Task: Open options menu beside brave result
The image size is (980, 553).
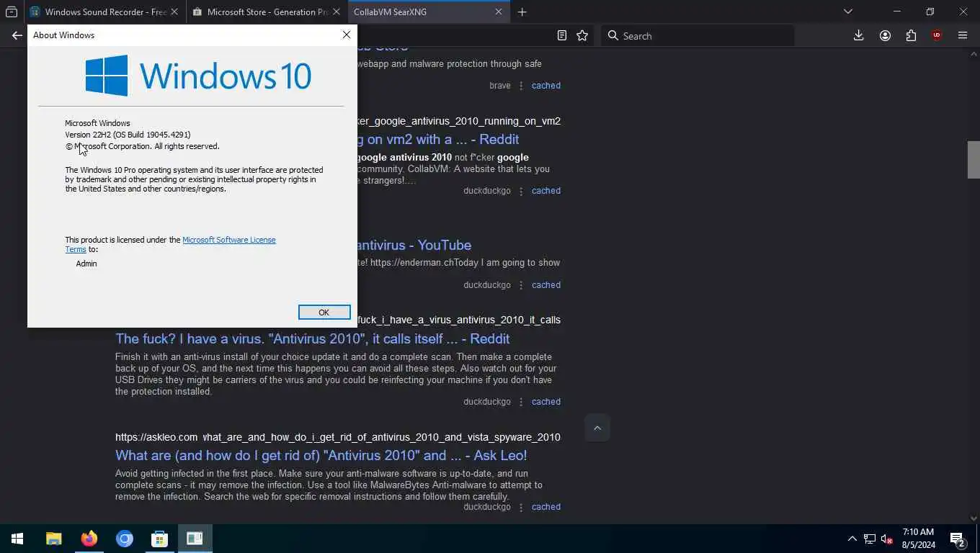Action: [x=521, y=86]
